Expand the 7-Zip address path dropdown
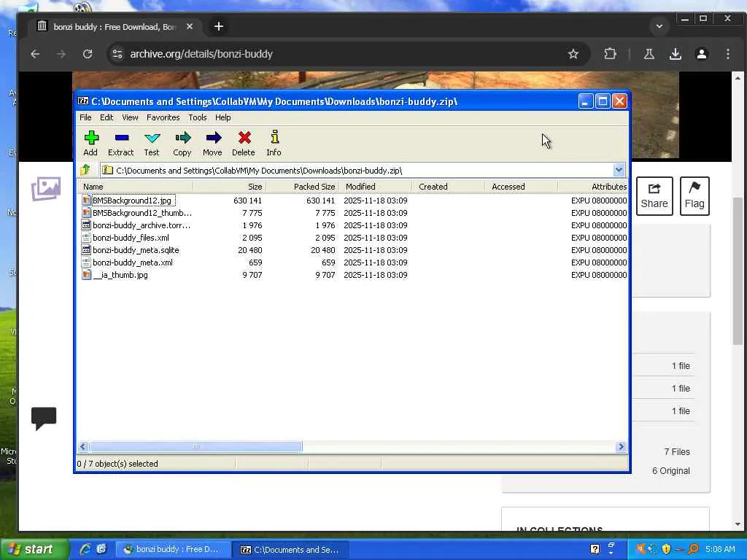The width and height of the screenshot is (747, 560). pos(619,170)
